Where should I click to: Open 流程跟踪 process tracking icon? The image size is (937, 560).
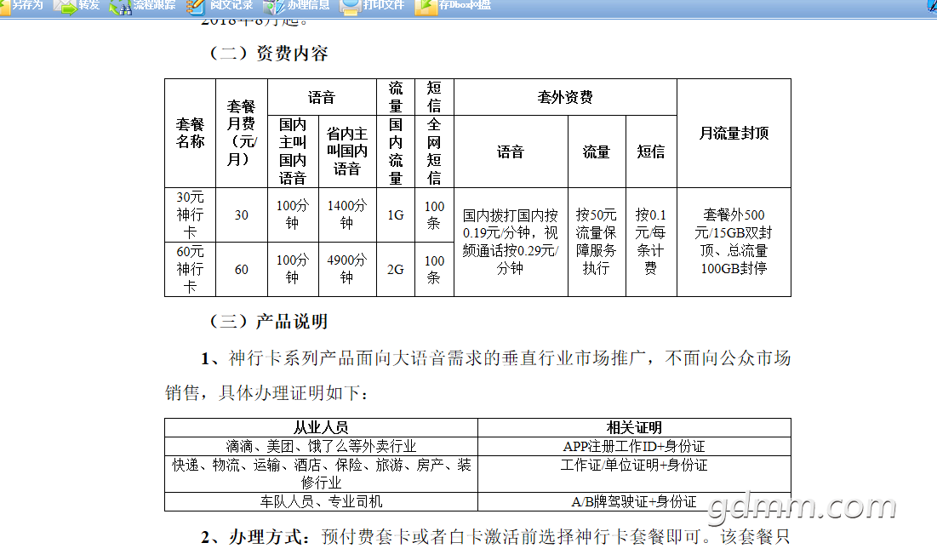point(122,7)
